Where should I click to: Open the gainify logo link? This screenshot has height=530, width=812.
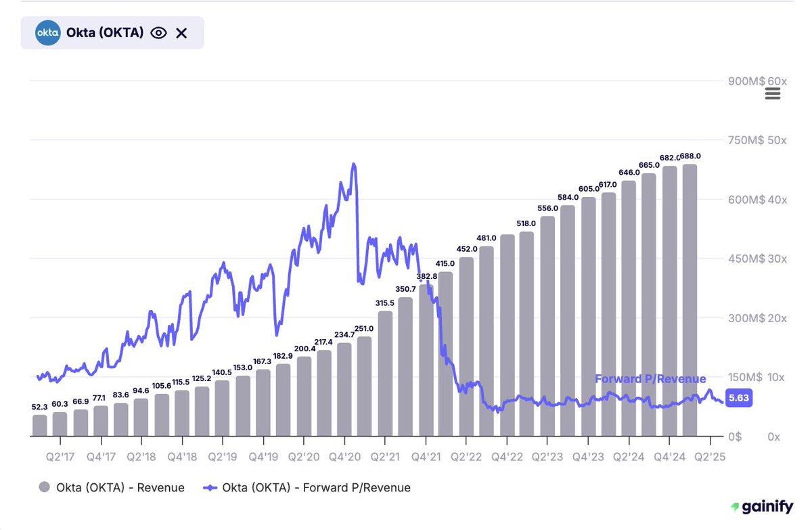point(761,507)
